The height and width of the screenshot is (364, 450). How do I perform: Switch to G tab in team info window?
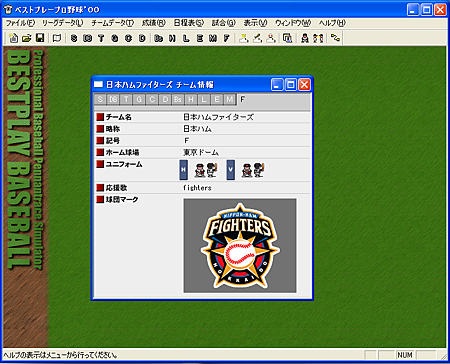pos(139,99)
